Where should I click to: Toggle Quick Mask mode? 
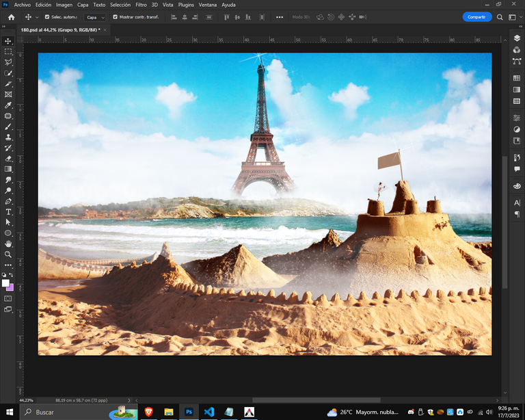(x=8, y=298)
